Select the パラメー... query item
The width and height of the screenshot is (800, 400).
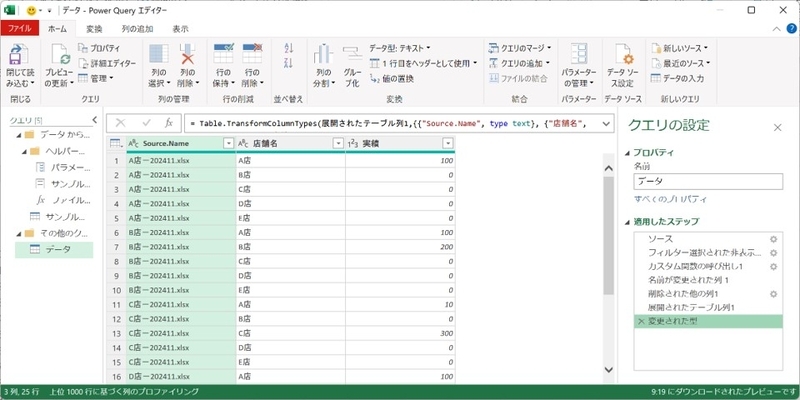tap(65, 167)
